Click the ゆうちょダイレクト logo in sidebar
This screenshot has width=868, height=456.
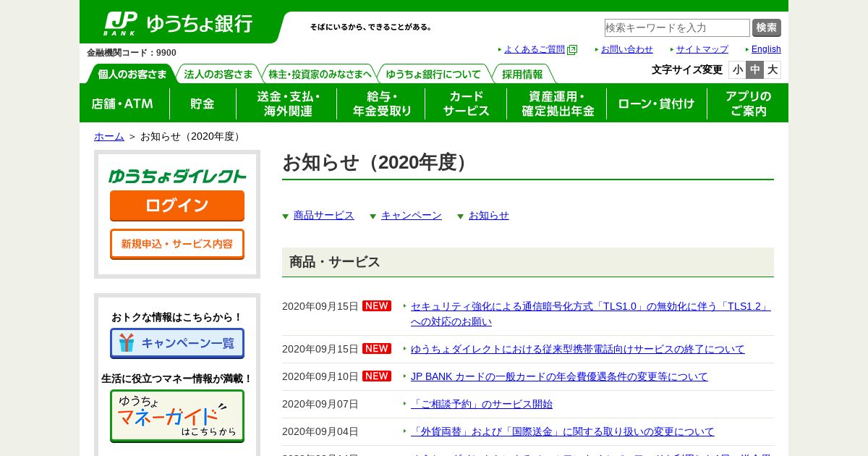click(177, 176)
